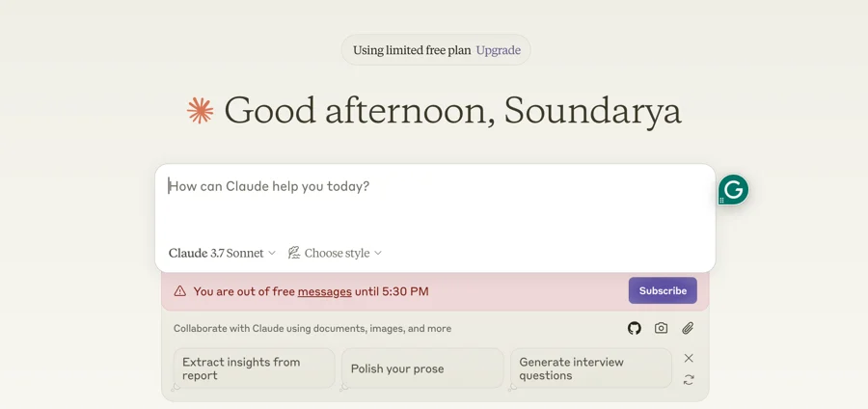This screenshot has width=868, height=409.
Task: Click the warning triangle icon
Action: point(180,291)
